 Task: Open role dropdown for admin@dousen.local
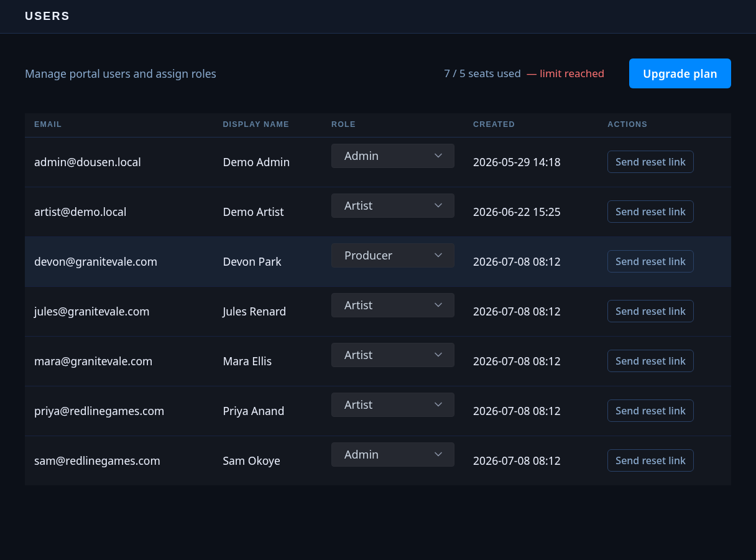coord(393,156)
